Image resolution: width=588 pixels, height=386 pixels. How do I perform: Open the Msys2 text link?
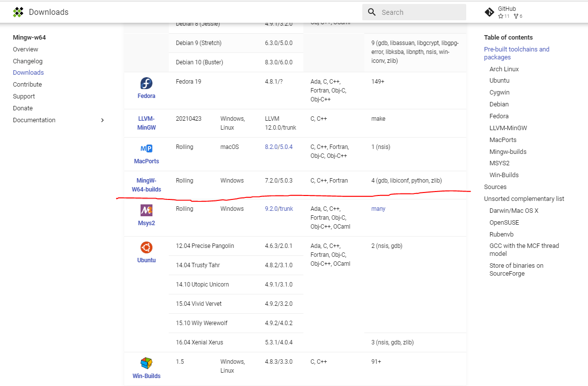146,223
